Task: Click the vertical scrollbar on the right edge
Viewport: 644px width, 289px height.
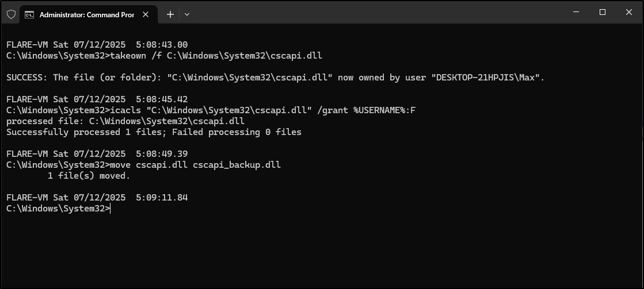Action: 642,156
